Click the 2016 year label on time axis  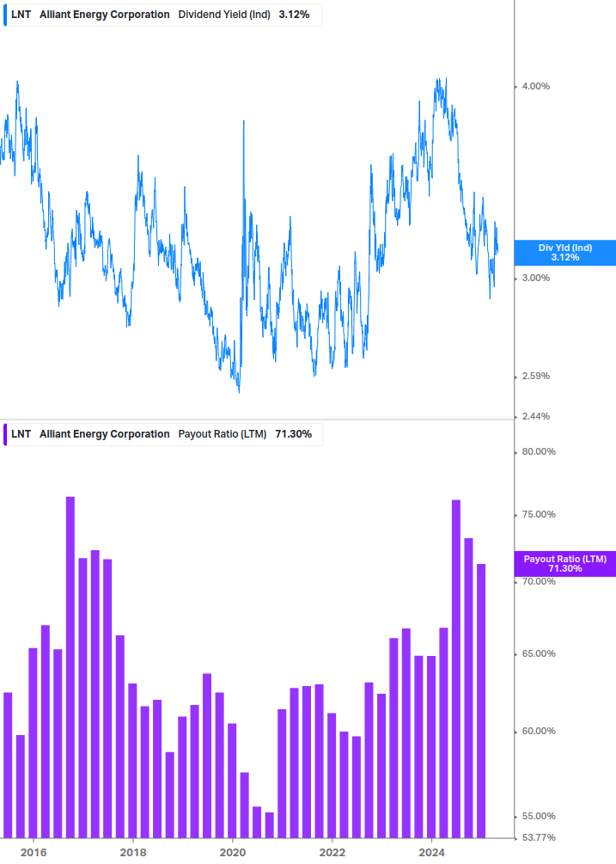(34, 853)
